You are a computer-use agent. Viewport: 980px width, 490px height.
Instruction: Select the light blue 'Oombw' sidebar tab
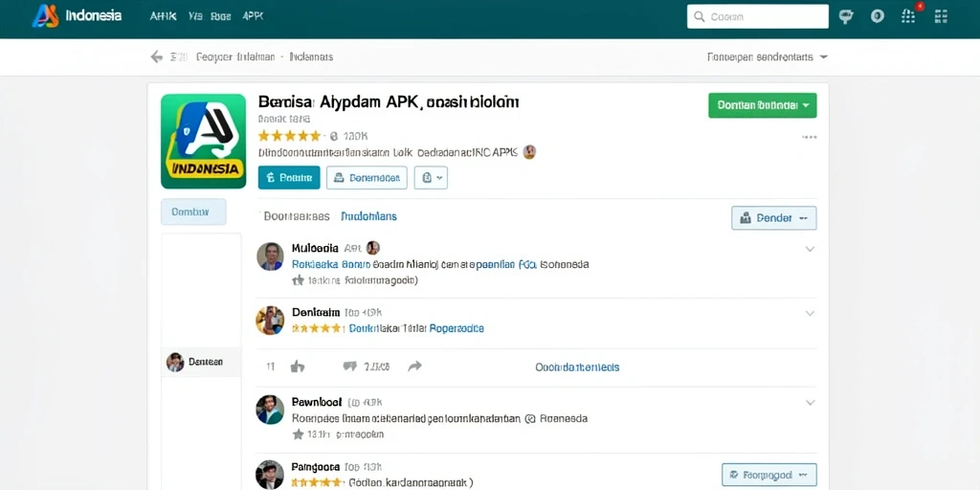tap(193, 212)
